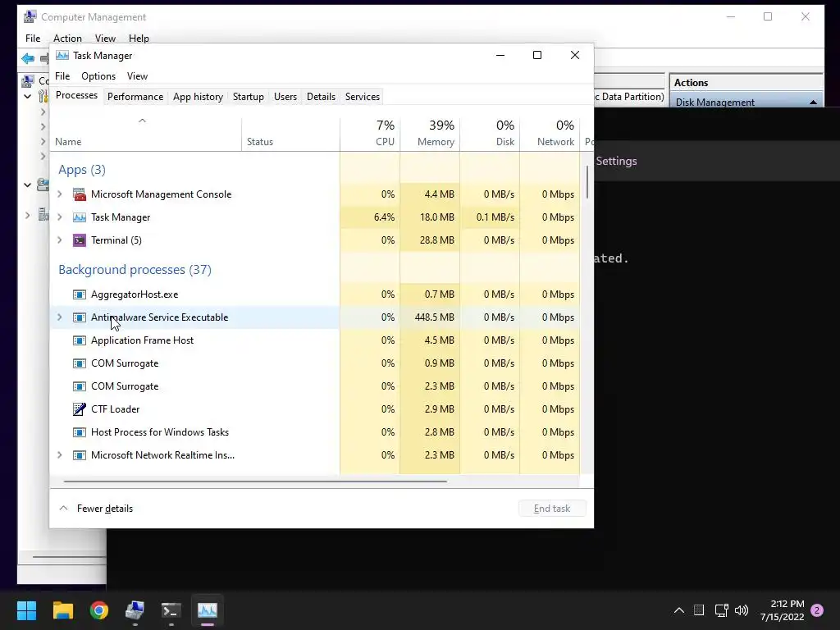The height and width of the screenshot is (630, 840).
Task: Expand the Microsoft Management Console process group
Action: pos(59,194)
